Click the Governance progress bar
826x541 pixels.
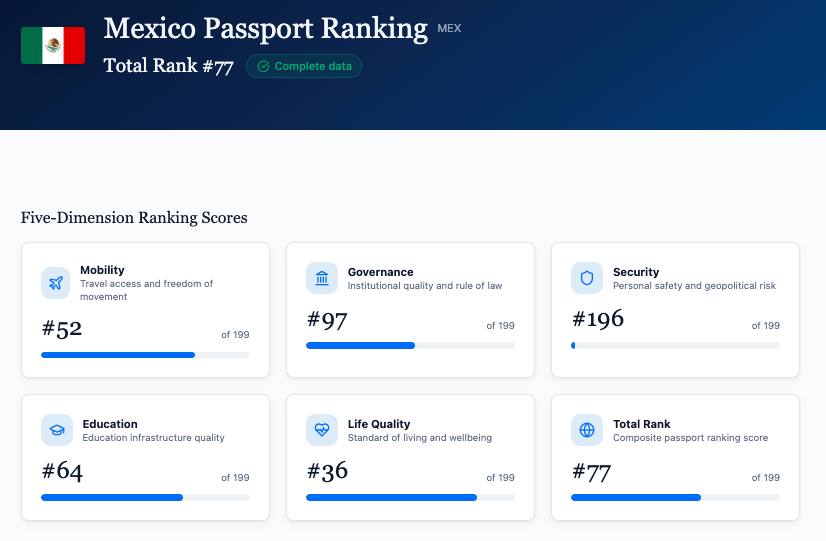click(410, 345)
